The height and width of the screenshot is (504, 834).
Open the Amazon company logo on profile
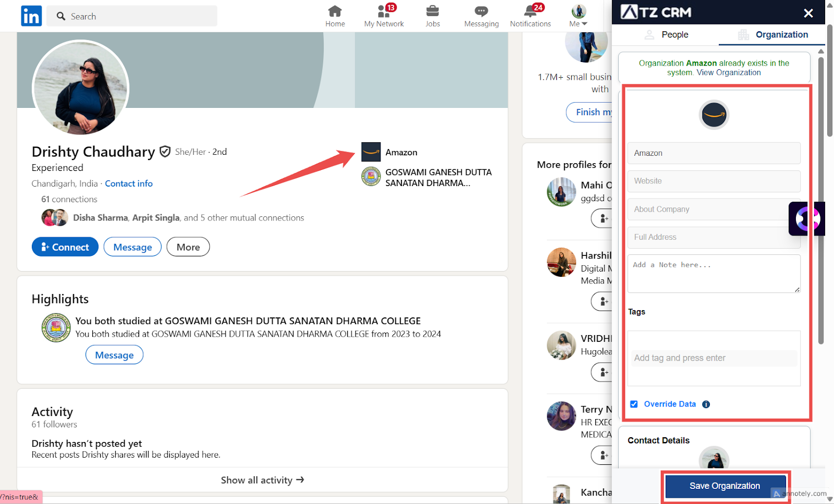371,152
